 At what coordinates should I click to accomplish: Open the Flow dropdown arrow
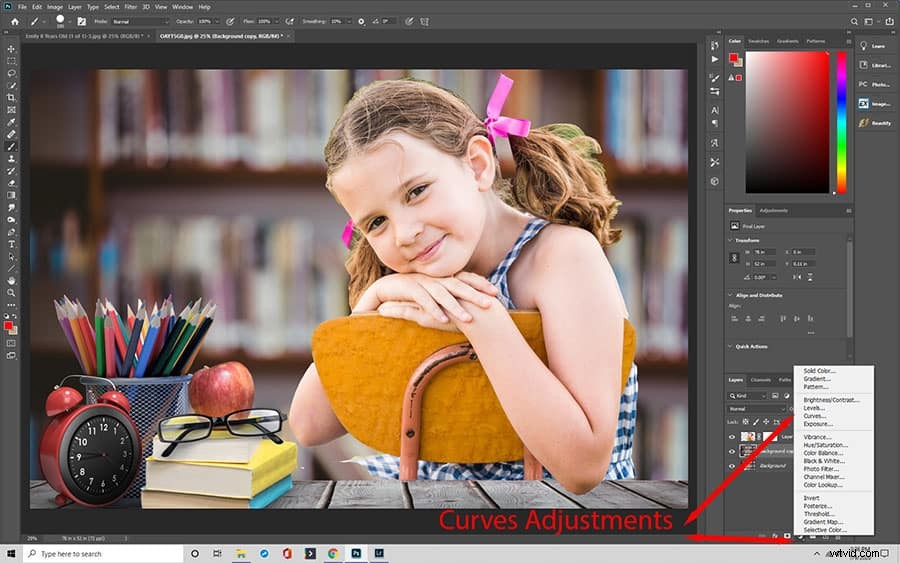coord(276,21)
